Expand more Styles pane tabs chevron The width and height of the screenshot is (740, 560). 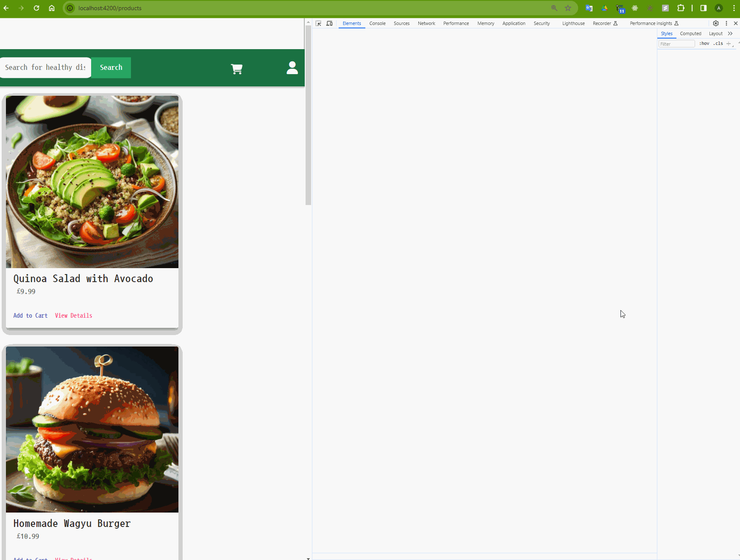click(730, 33)
